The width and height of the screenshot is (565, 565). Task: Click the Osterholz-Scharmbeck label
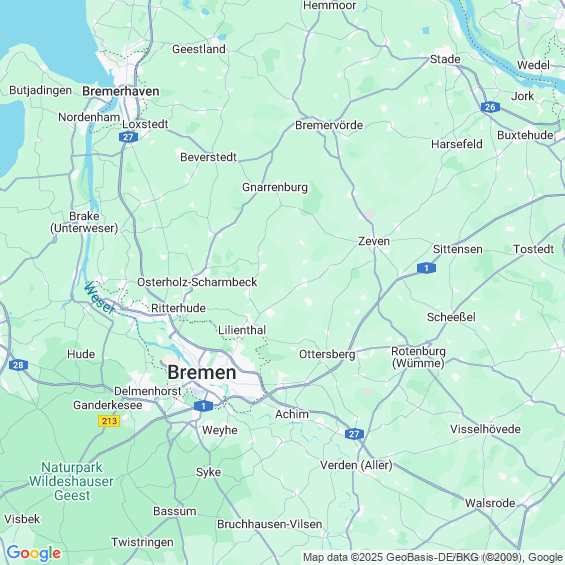pos(197,282)
